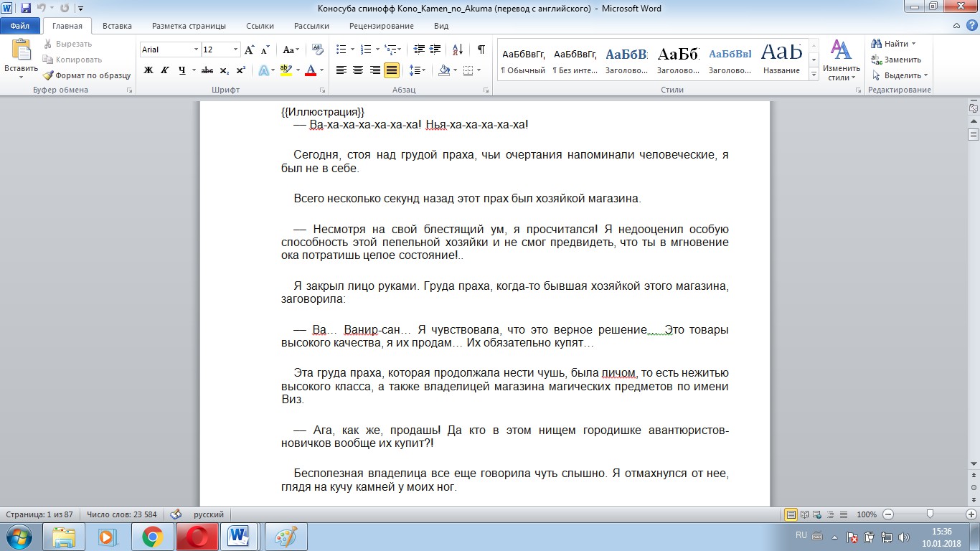This screenshot has height=551, width=980.
Task: Clear formatting with the eraser icon
Action: coord(319,50)
